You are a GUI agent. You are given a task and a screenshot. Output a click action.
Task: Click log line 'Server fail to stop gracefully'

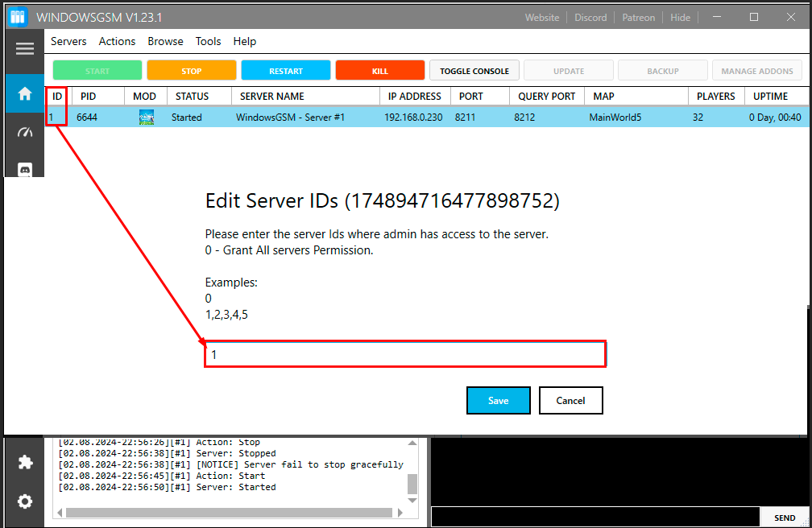pos(230,464)
